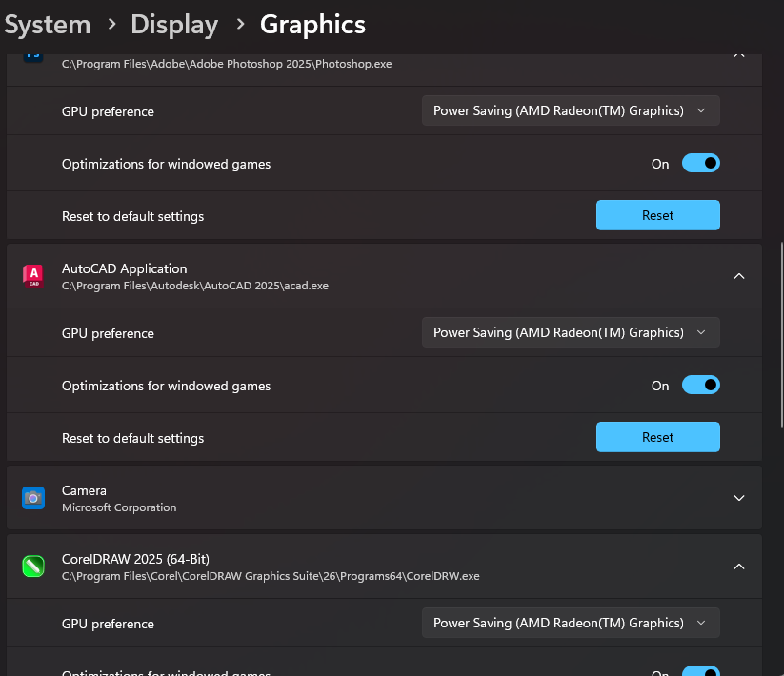This screenshot has height=676, width=784.
Task: Reset AutoCAD graphics settings to default
Action: [x=658, y=437]
